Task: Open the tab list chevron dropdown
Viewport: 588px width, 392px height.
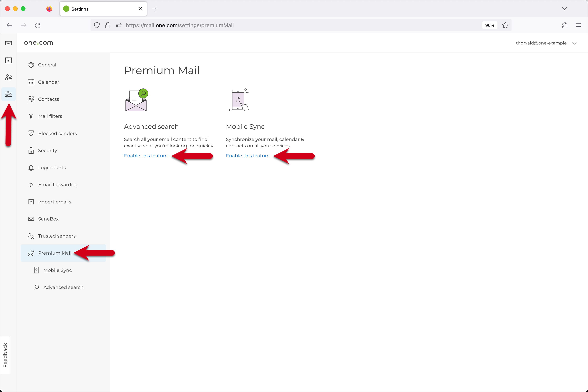Action: click(x=564, y=8)
